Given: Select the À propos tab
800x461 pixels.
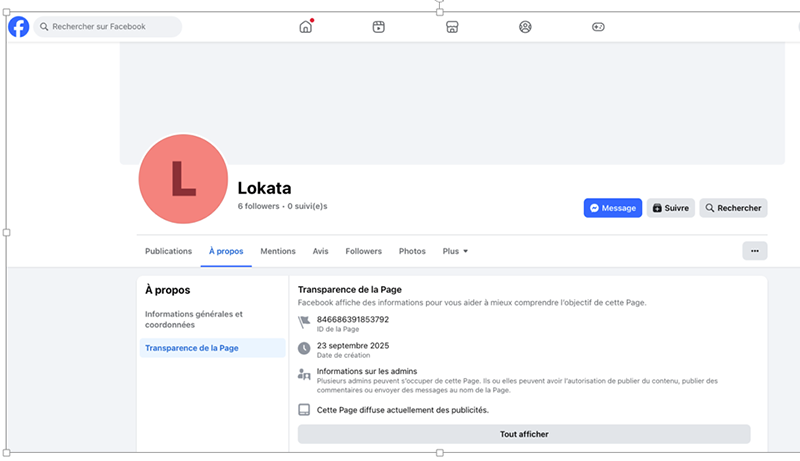Looking at the screenshot, I should (x=226, y=251).
